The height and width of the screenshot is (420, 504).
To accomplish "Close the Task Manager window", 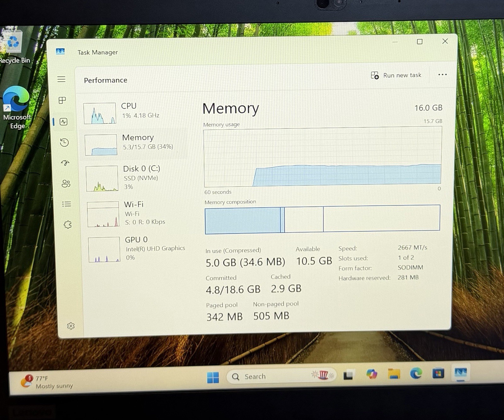I will click(445, 41).
